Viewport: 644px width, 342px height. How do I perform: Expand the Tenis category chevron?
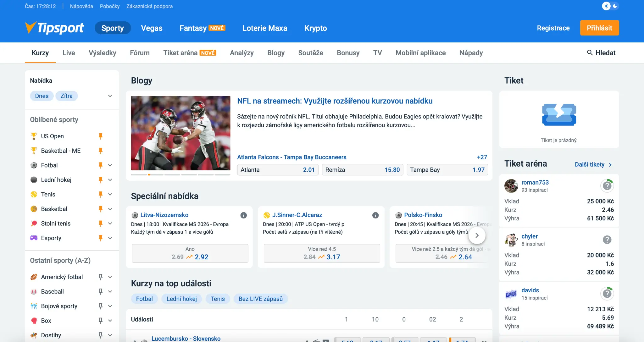pos(110,194)
